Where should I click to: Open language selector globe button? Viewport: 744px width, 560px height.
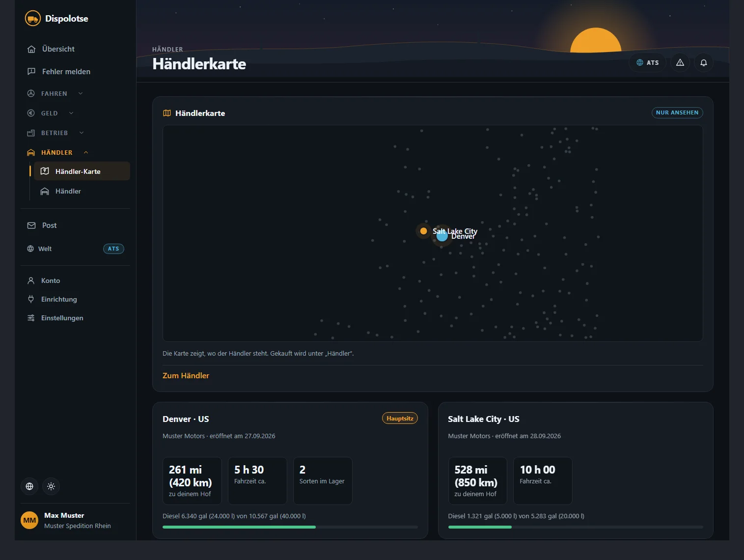(x=29, y=486)
